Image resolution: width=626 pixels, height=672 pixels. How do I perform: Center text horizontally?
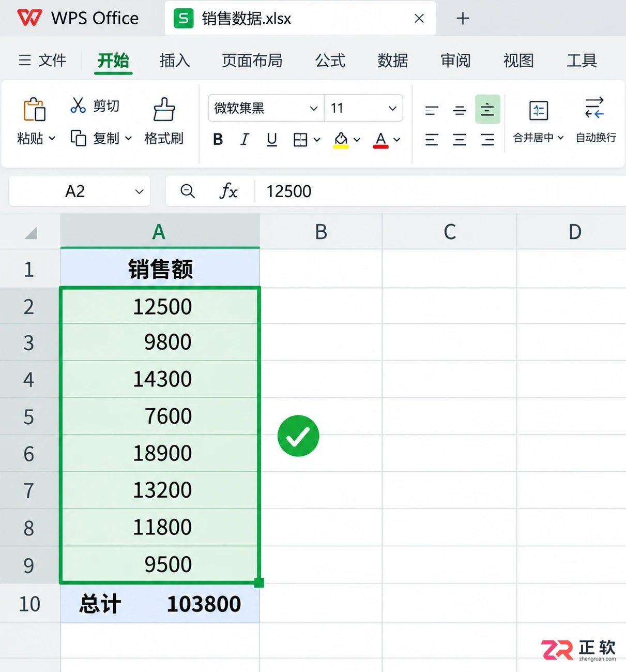(460, 140)
